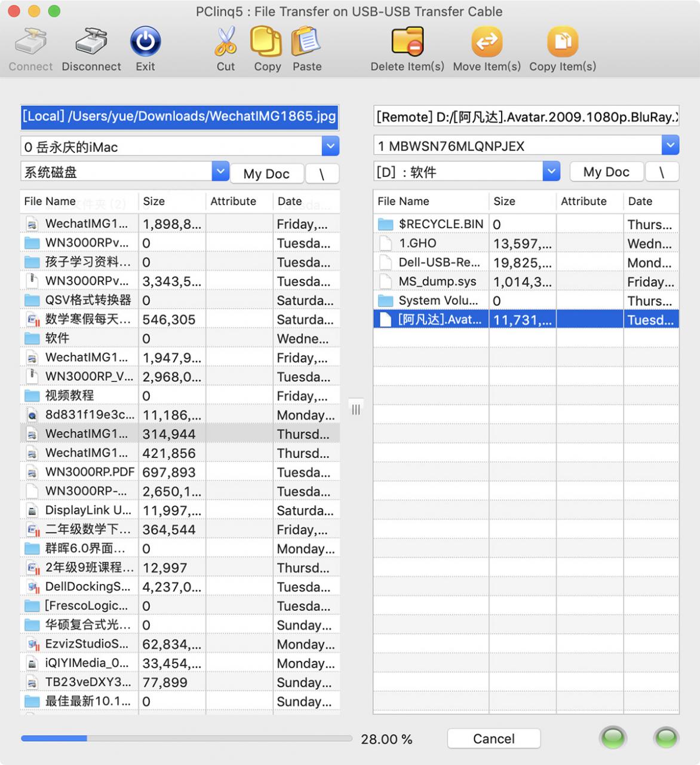The height and width of the screenshot is (765, 700).
Task: Click the left green status light
Action: click(613, 738)
